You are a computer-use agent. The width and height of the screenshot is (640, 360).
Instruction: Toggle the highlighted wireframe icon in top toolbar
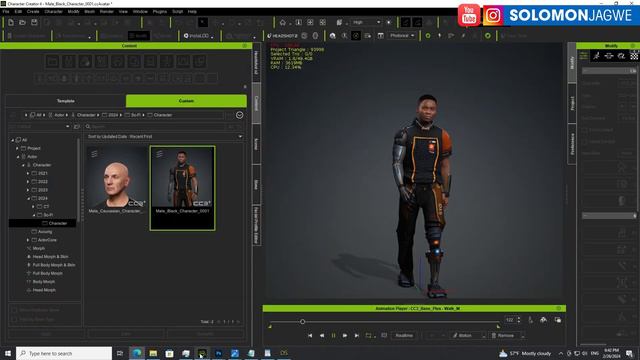click(x=405, y=22)
